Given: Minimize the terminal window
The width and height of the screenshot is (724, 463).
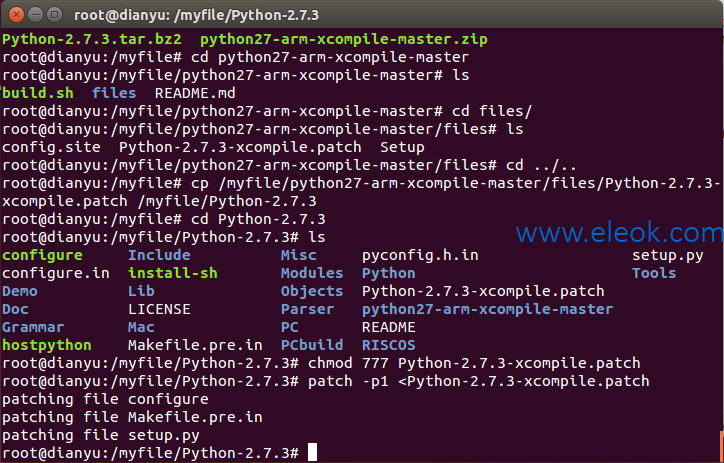Looking at the screenshot, I should coord(36,15).
